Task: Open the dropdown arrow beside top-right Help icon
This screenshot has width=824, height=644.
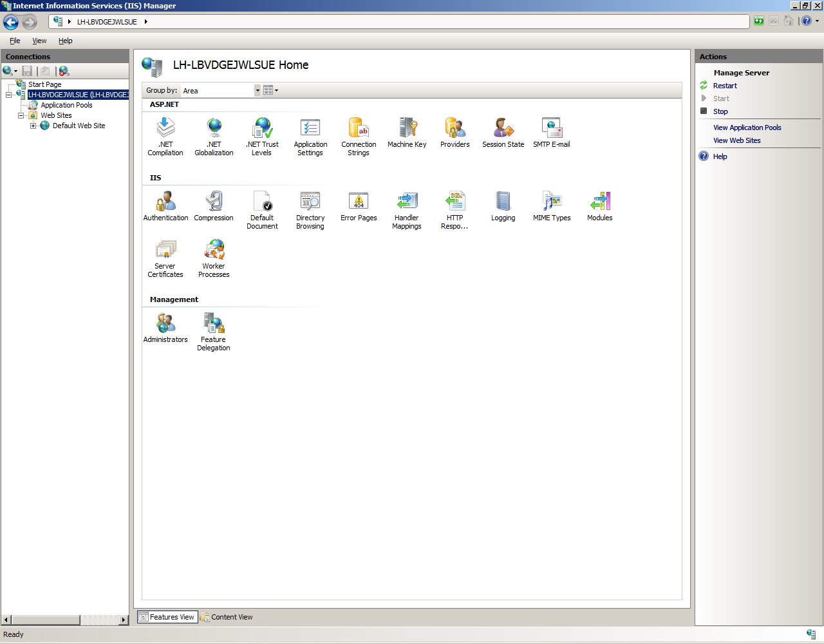Action: 817,21
